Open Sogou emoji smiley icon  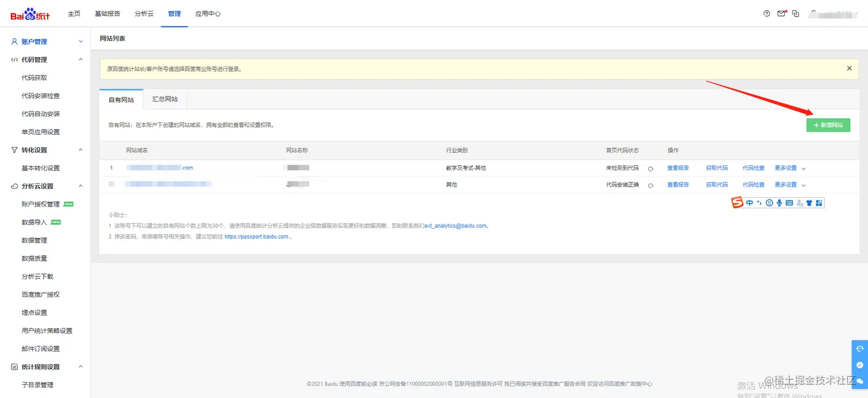click(x=769, y=202)
